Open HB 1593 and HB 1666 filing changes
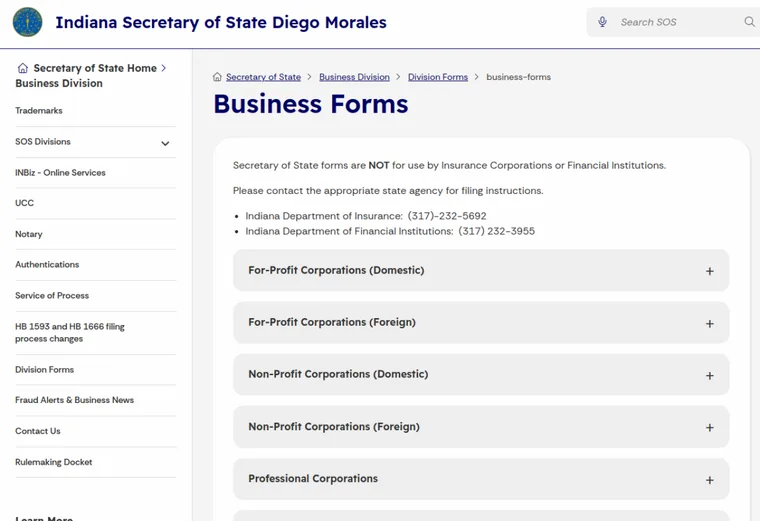The width and height of the screenshot is (760, 521). click(70, 332)
